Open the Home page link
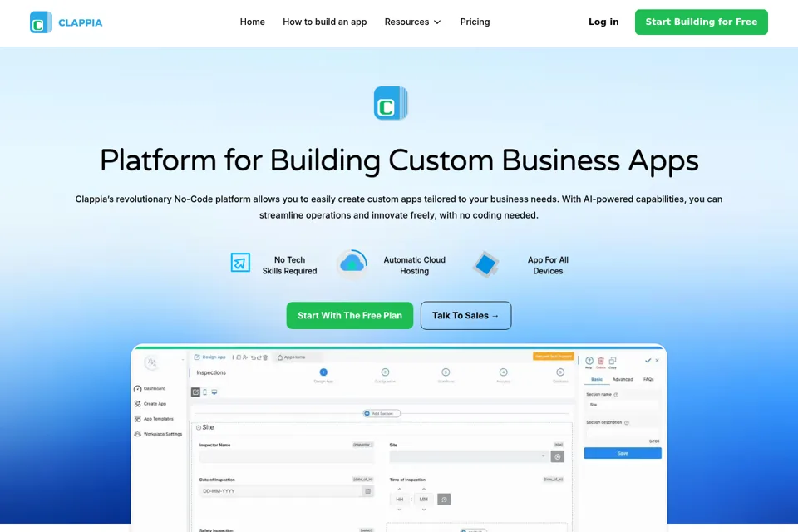Viewport: 798px width, 532px height. [x=253, y=22]
